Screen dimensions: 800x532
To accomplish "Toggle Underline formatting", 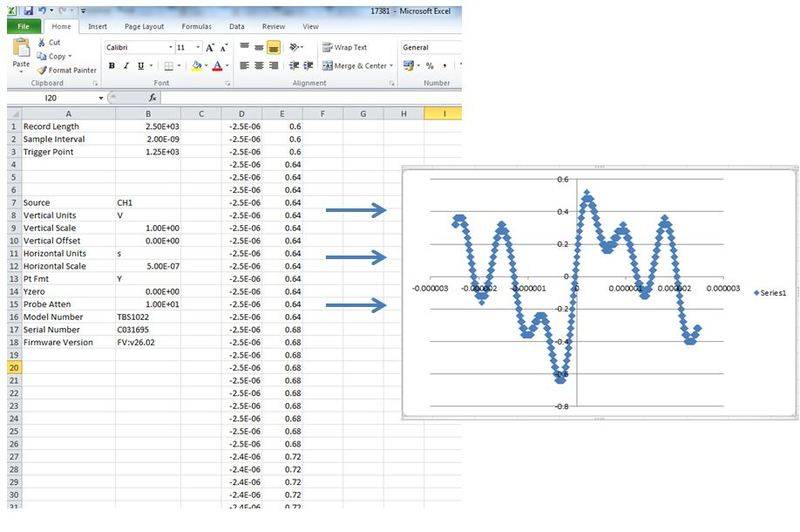I will point(141,66).
